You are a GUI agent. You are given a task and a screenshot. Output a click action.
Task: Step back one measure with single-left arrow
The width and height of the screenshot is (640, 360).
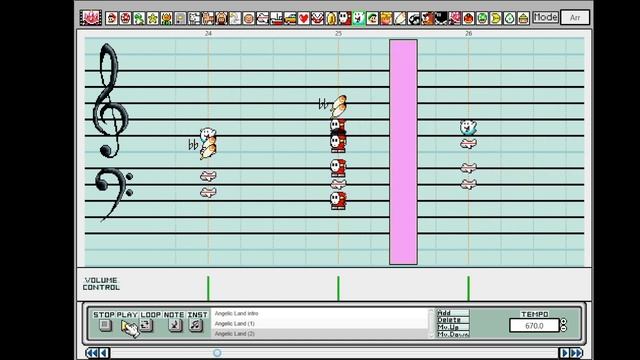tap(104, 353)
